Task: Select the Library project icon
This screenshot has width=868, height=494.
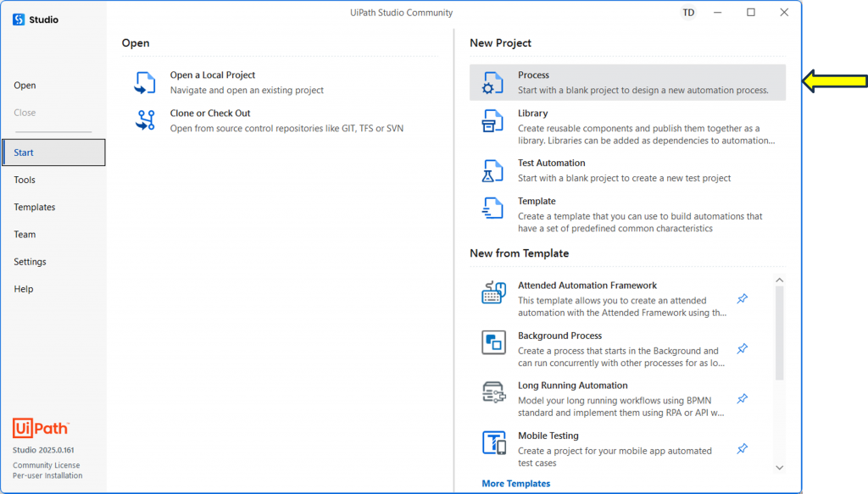Action: pos(492,120)
